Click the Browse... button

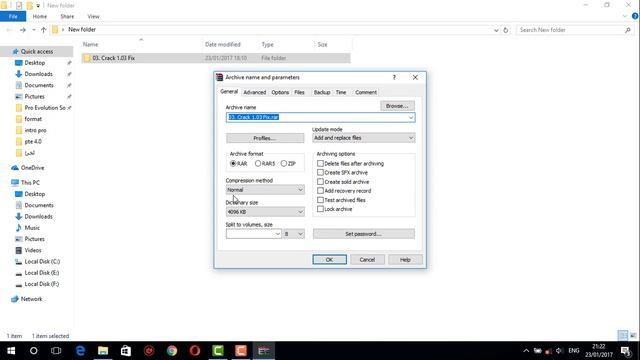(x=397, y=106)
